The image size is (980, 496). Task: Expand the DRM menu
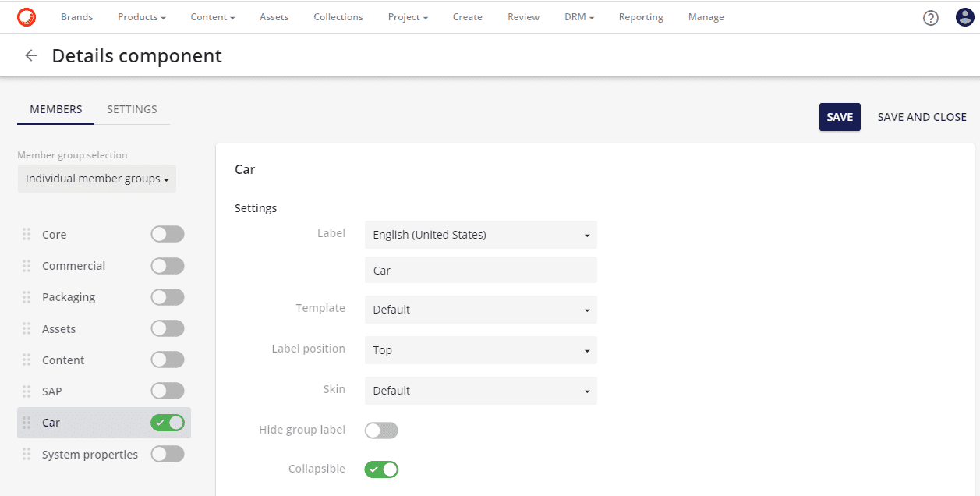tap(579, 17)
